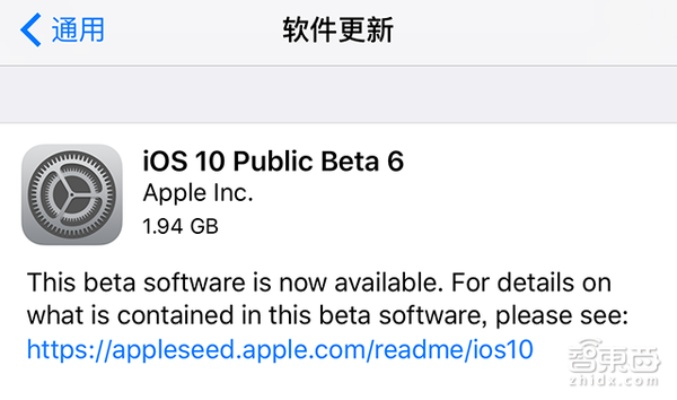Click the Apple Inc. developer label

click(198, 193)
